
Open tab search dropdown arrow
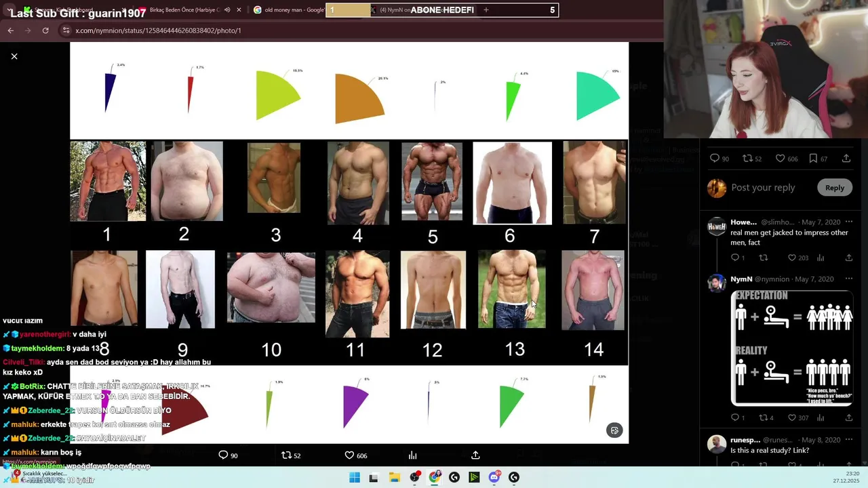(x=9, y=10)
